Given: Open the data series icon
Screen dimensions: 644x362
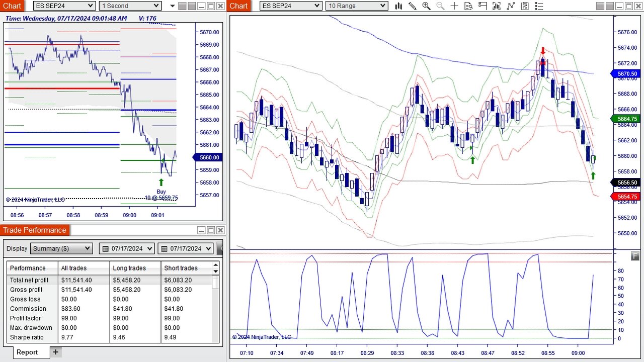Looking at the screenshot, I should (497, 6).
